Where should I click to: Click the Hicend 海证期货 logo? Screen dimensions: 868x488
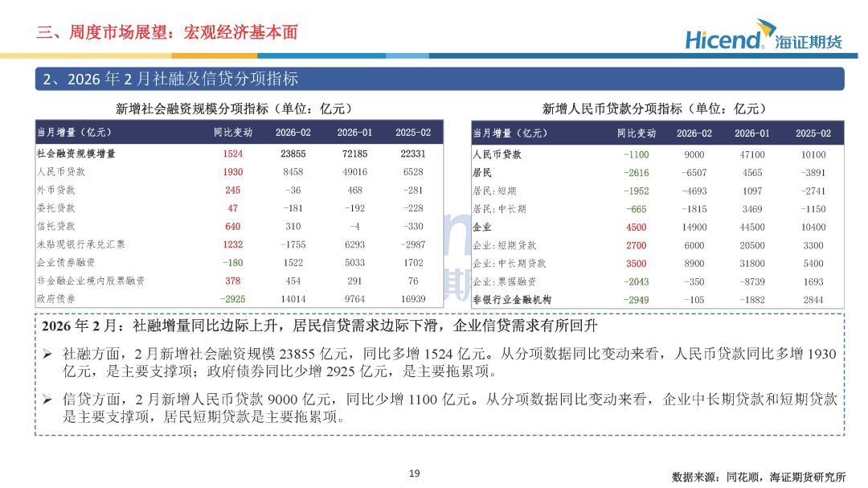pos(764,35)
